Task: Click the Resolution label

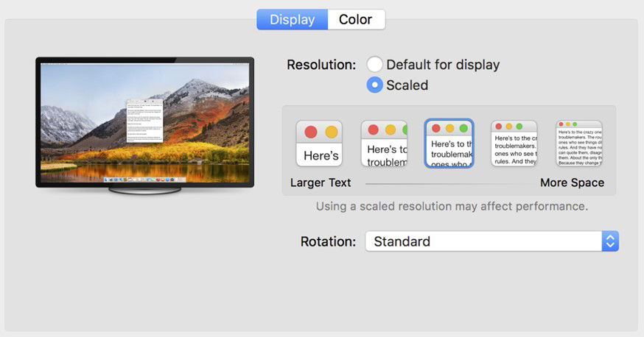Action: click(x=321, y=65)
